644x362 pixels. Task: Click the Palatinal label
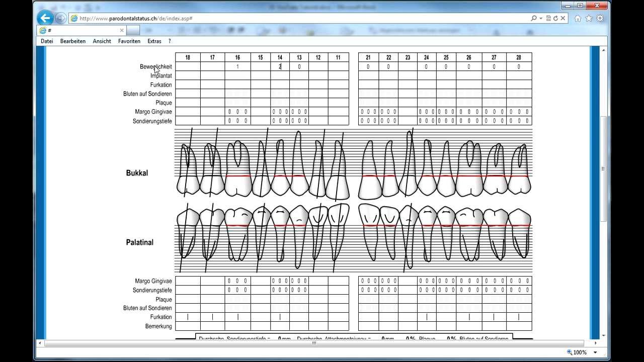pyautogui.click(x=139, y=242)
